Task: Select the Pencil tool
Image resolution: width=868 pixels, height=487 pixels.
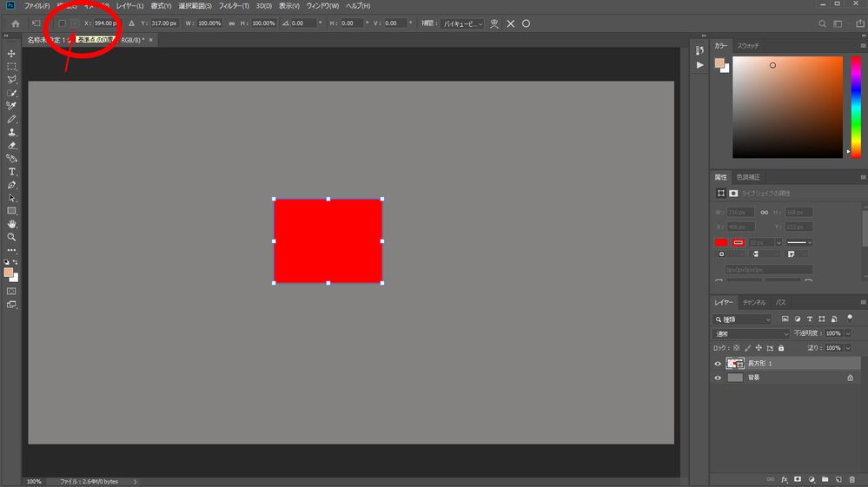Action: pyautogui.click(x=11, y=119)
